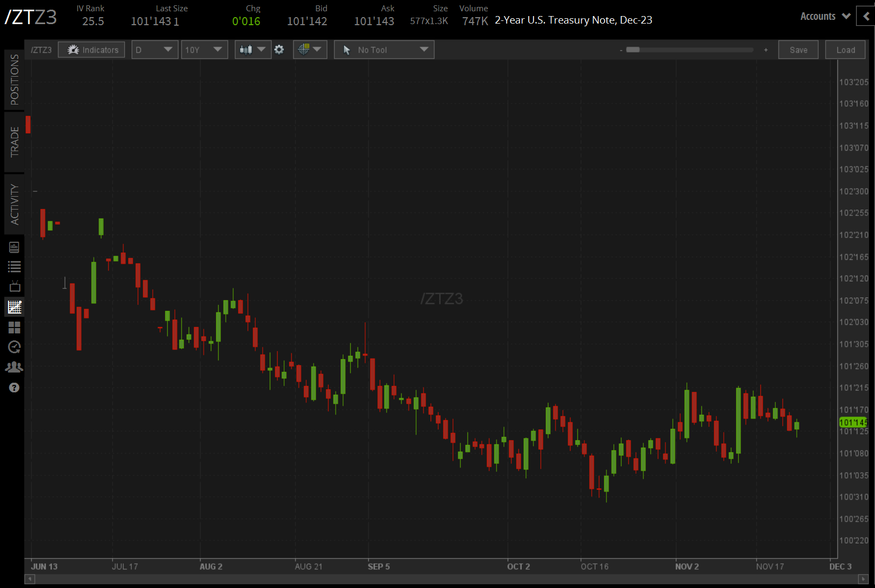This screenshot has width=875, height=588.
Task: Open the candlestick chart type dropdown
Action: point(253,50)
